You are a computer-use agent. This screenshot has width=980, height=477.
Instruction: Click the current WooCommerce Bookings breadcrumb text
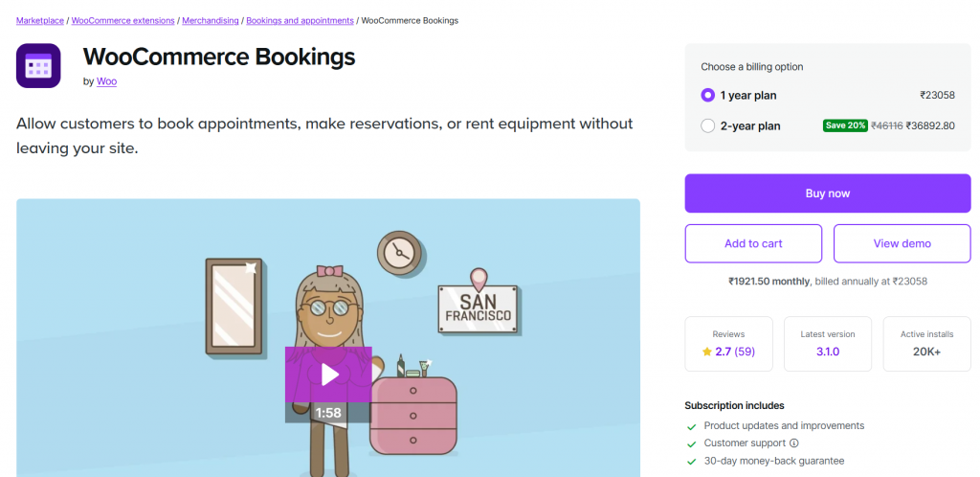pos(410,21)
